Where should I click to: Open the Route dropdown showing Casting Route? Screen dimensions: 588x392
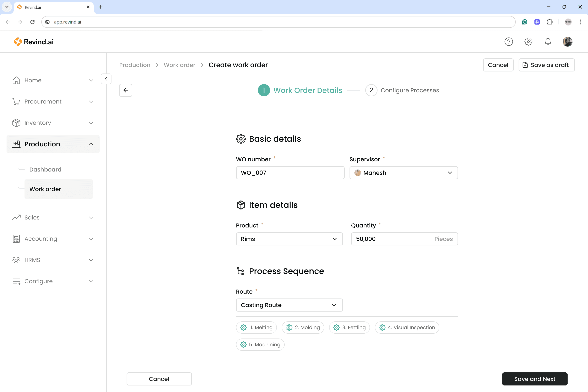(289, 305)
